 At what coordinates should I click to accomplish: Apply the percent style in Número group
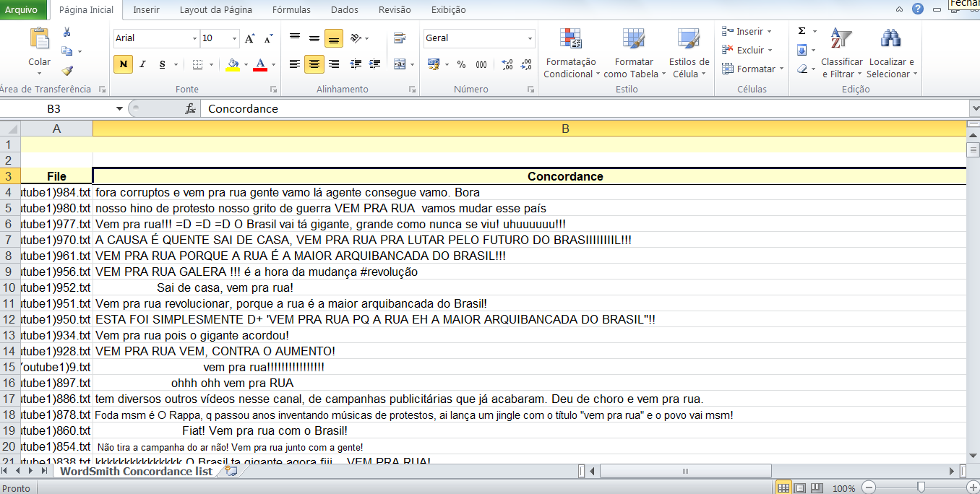point(460,64)
